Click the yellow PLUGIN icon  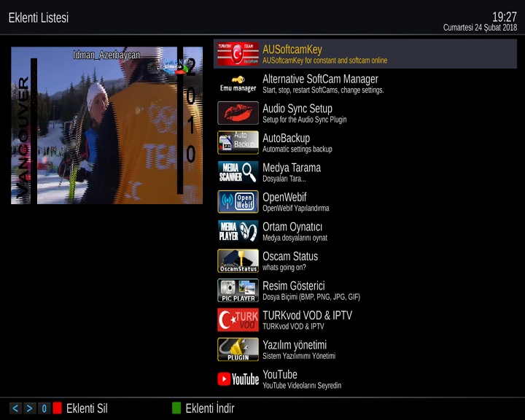click(x=238, y=349)
